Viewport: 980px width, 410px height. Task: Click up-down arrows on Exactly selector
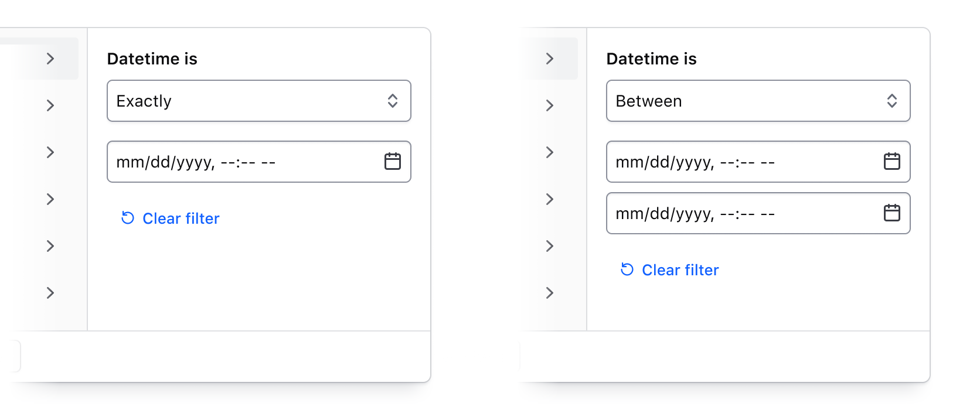tap(392, 101)
